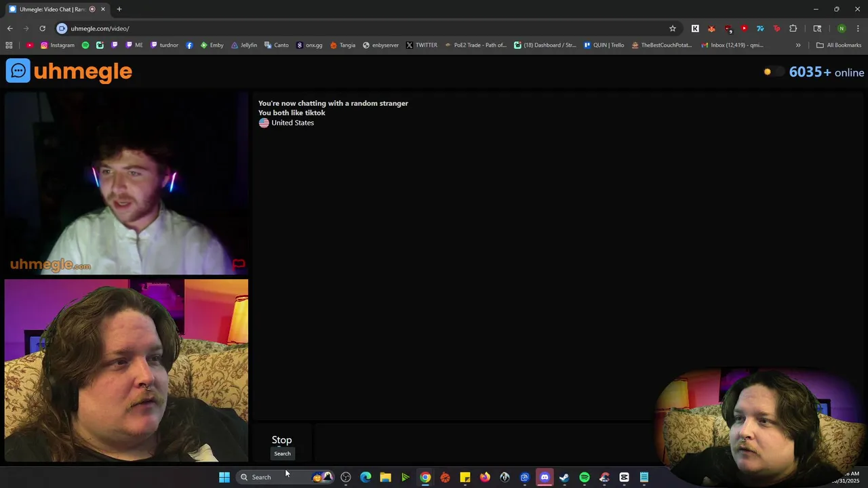This screenshot has height=488, width=868.
Task: Open the Windows Start menu
Action: (224, 477)
